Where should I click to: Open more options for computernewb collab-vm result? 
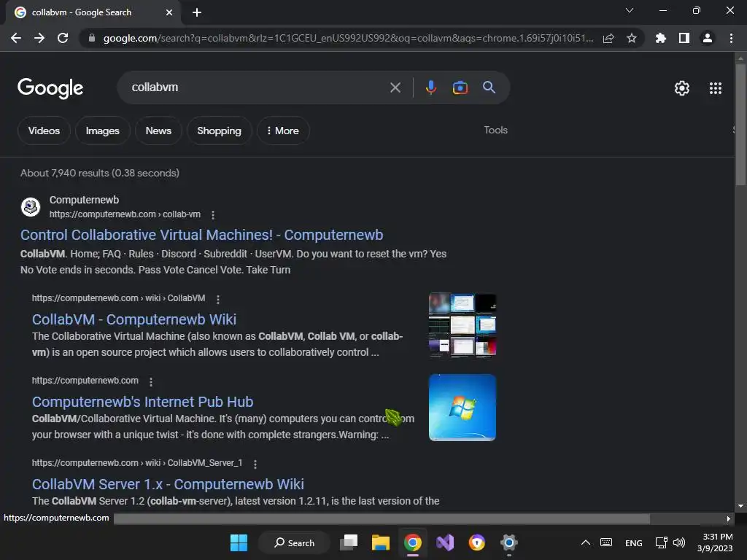click(213, 215)
